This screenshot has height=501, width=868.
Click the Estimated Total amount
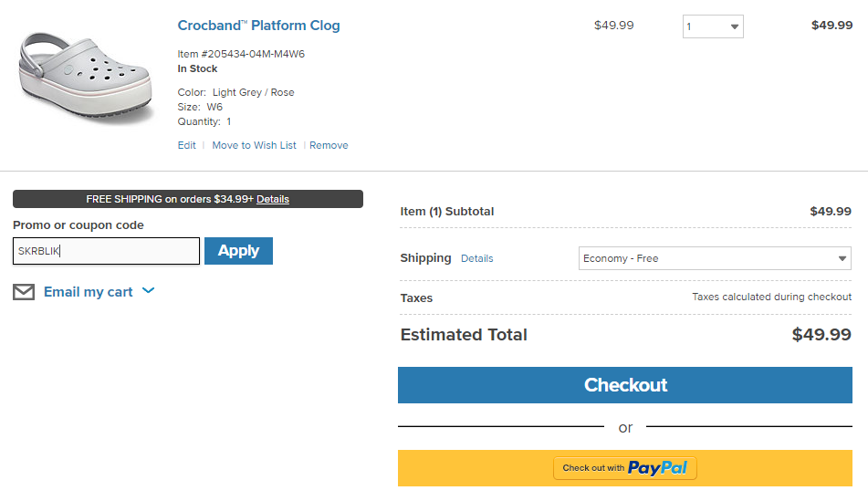tap(821, 334)
